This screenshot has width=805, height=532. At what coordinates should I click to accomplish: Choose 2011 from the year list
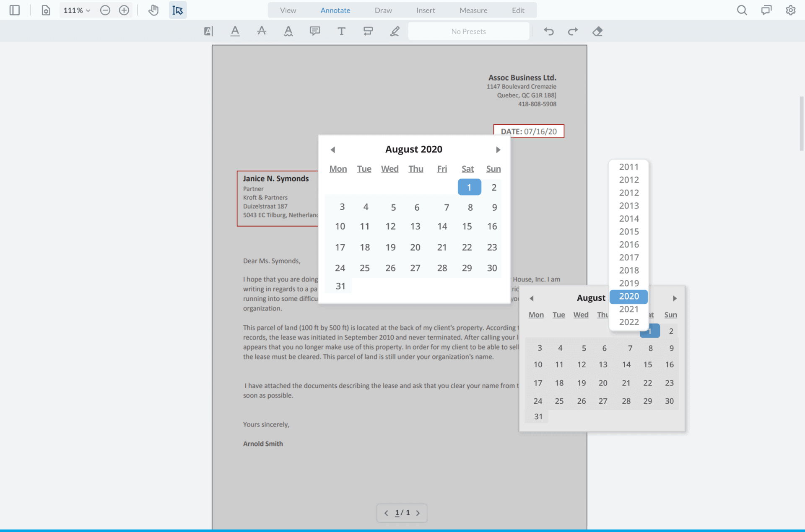click(628, 167)
